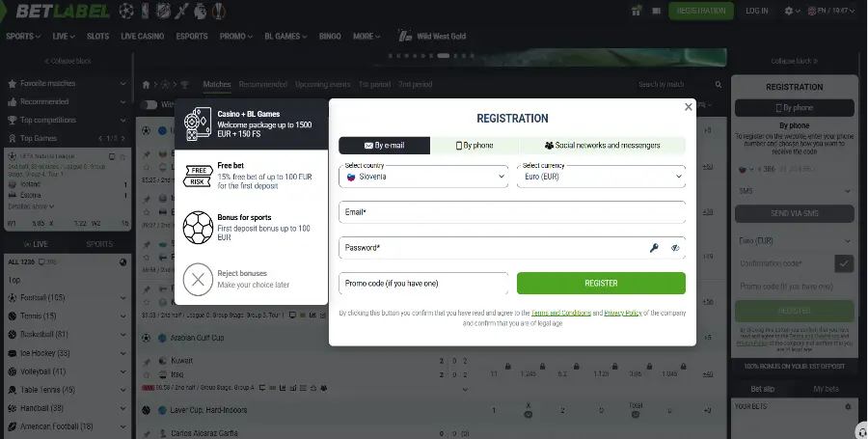Choose Reject bonuses option
868x439 pixels.
click(x=252, y=279)
